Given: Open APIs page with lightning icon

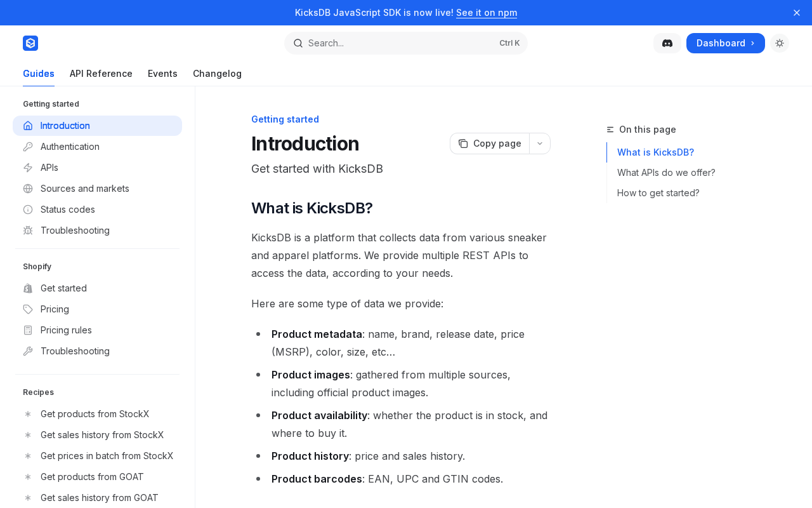Looking at the screenshot, I should (x=28, y=168).
